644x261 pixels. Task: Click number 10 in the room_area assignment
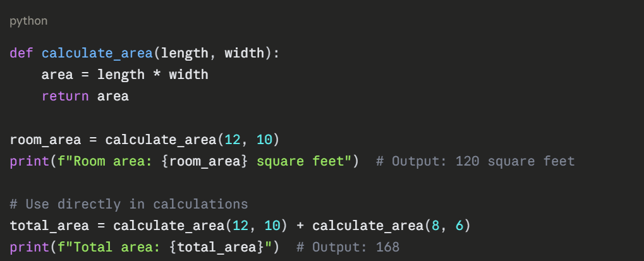[264, 140]
